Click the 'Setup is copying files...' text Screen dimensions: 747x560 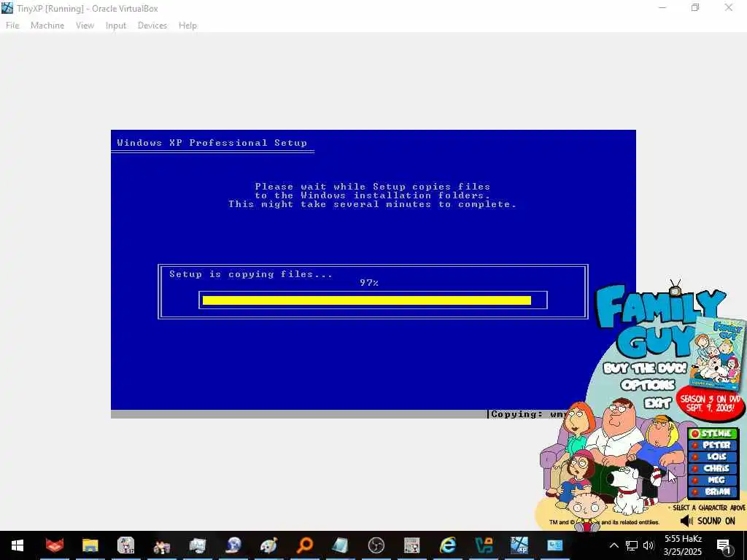pyautogui.click(x=251, y=274)
